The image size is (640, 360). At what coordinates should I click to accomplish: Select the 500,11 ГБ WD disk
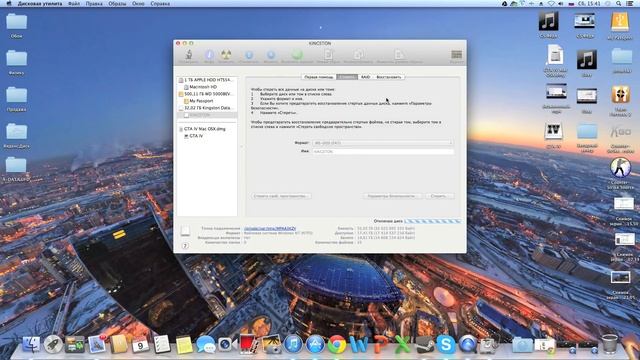point(207,94)
